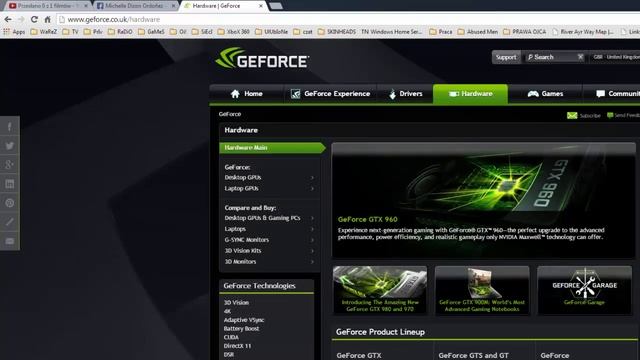This screenshot has width=640, height=360.
Task: Open the GeForce Experience nav tab
Action: click(x=331, y=94)
